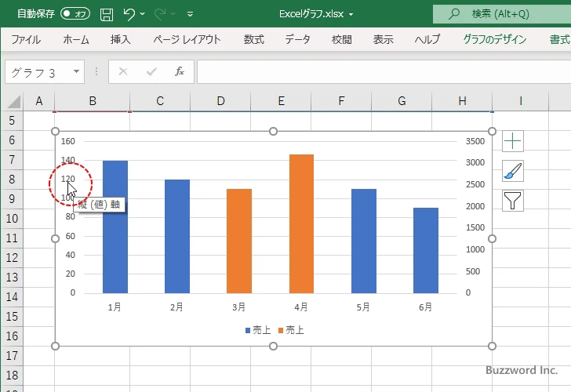Switch to the ホーム tab
571x392 pixels.
coord(76,39)
